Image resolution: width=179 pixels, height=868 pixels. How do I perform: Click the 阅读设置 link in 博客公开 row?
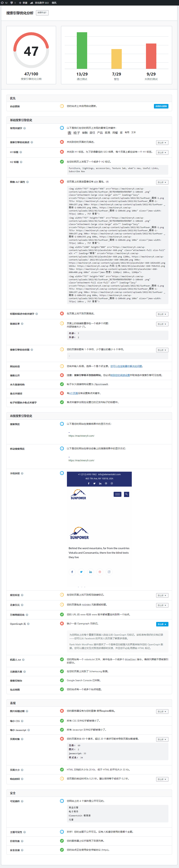(x=120, y=375)
